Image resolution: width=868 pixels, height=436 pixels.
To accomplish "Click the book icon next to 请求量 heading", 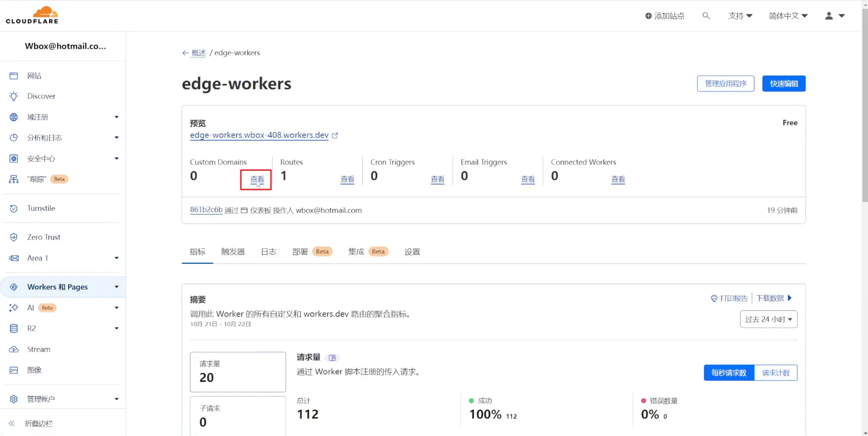I will click(x=332, y=358).
